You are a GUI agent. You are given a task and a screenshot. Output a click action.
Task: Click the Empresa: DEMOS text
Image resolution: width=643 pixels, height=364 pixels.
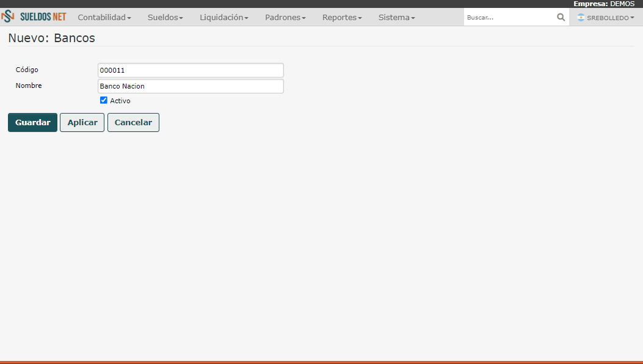click(x=604, y=4)
